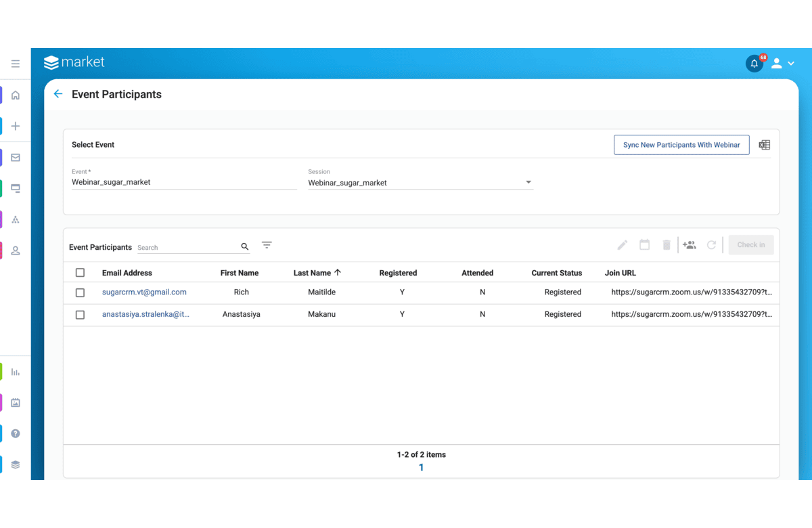Select the checkbox for Anastasiya's row

tap(80, 315)
